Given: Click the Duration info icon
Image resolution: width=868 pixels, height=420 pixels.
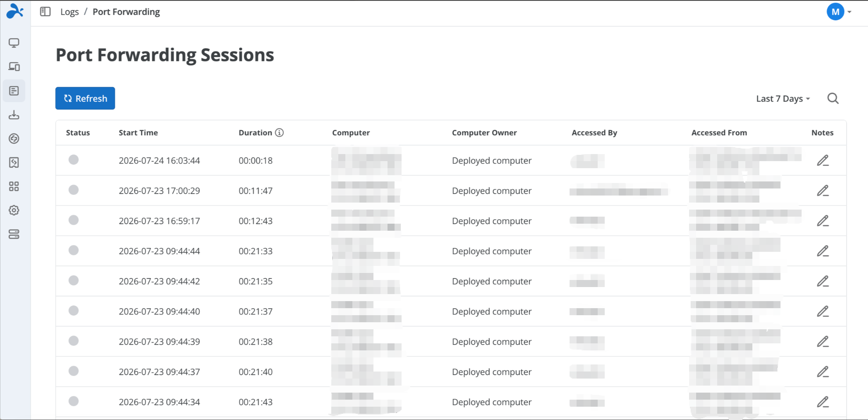Looking at the screenshot, I should (279, 133).
